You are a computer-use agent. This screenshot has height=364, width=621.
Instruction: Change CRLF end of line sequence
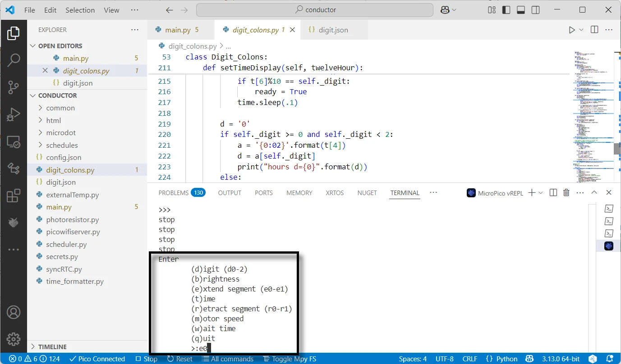470,359
